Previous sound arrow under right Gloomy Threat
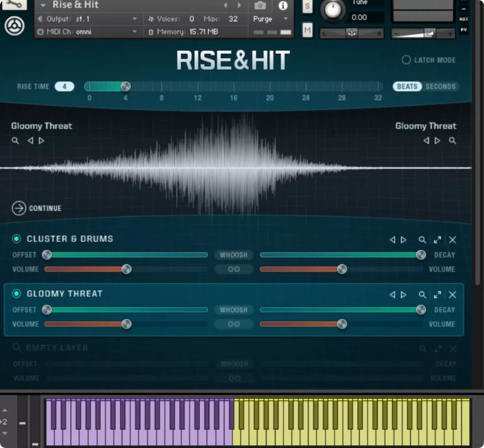 coord(426,141)
